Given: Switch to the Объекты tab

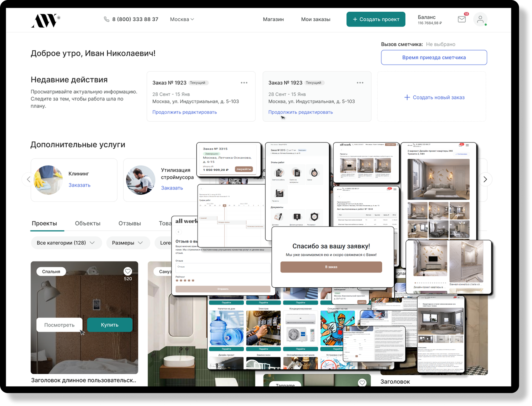Looking at the screenshot, I should [88, 223].
